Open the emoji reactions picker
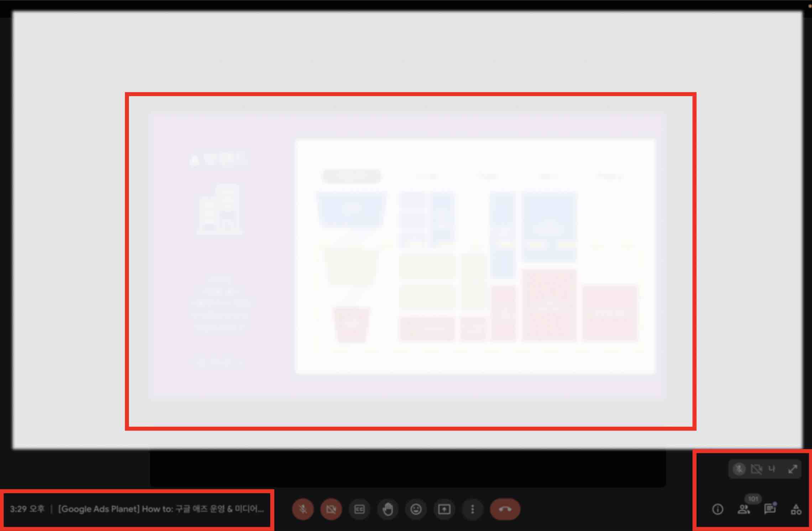Screen dimensions: 812x531 (416, 509)
